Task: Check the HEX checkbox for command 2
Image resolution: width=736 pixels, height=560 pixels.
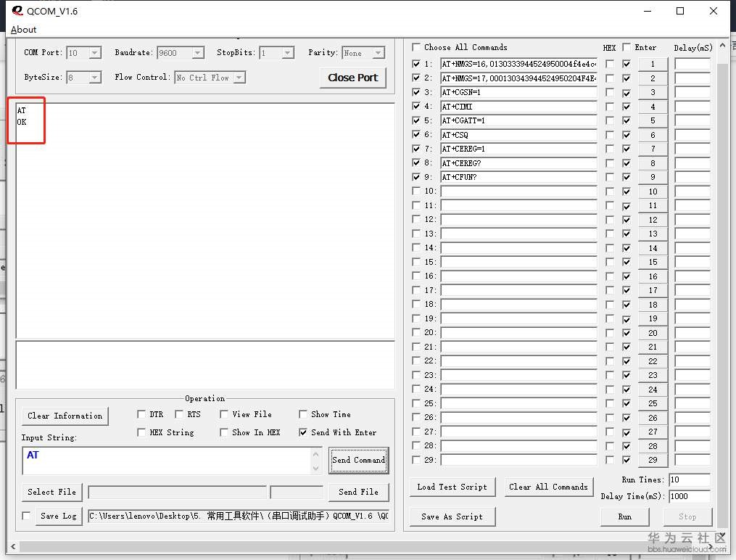Action: coord(610,78)
